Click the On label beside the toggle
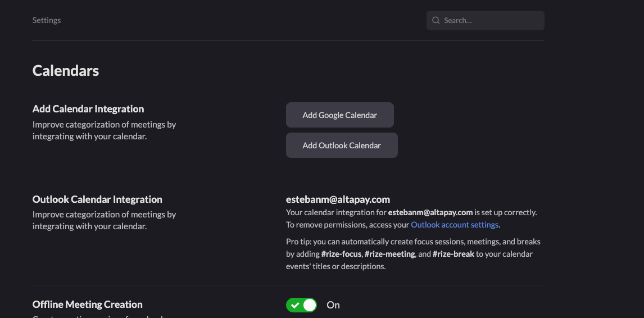This screenshot has width=644, height=318. tap(333, 305)
